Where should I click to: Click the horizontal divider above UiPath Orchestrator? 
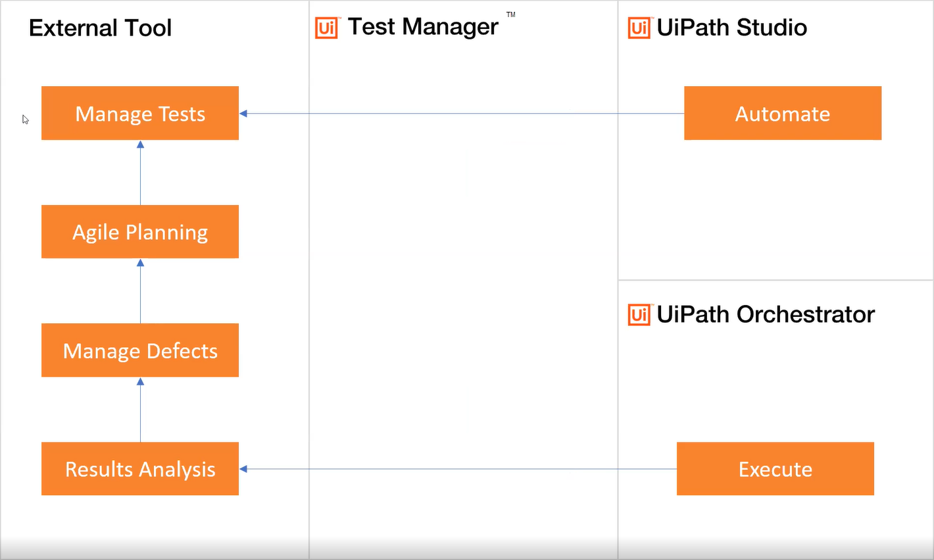(775, 280)
